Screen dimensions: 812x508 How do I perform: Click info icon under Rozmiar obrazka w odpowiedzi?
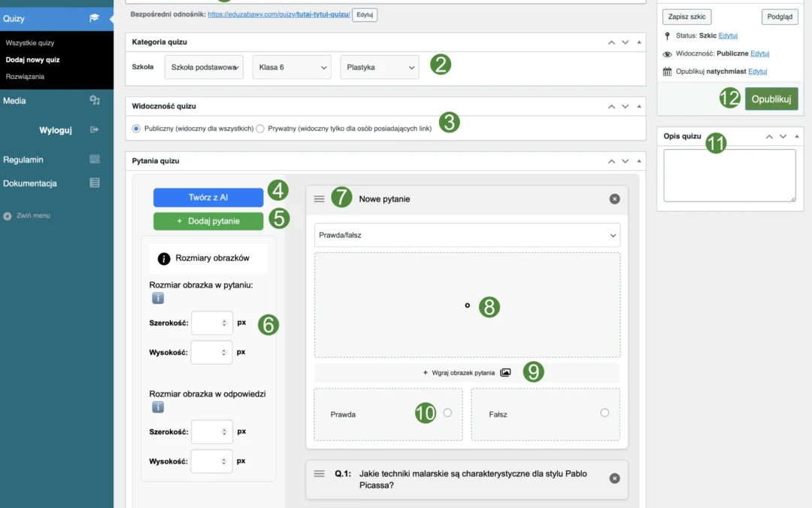pyautogui.click(x=158, y=407)
